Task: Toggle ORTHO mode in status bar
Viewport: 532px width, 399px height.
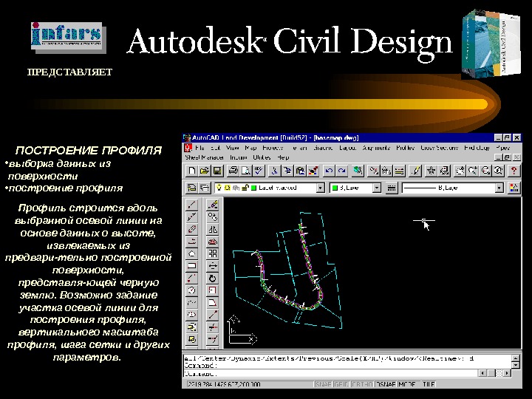Action: pos(362,384)
